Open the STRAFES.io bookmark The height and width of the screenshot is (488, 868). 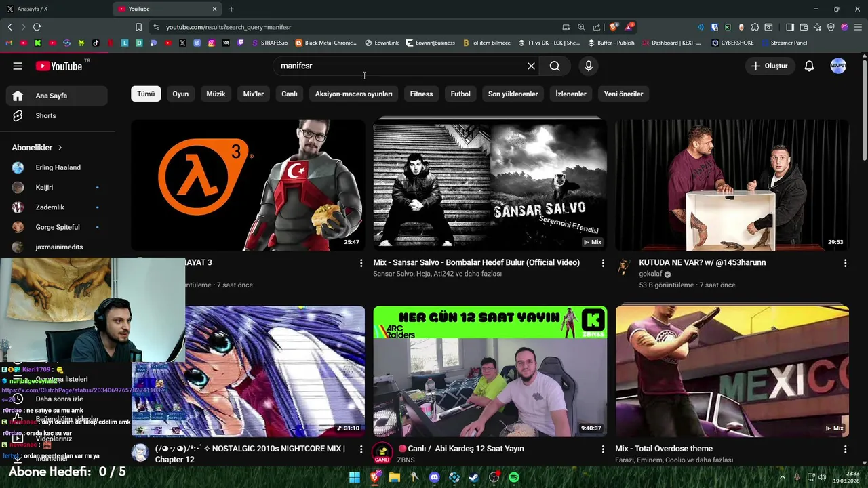tap(269, 43)
